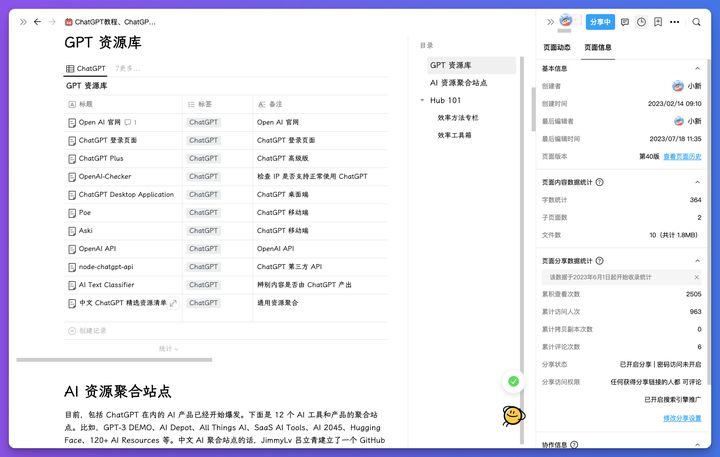Screen dimensions: 720x457
Task: Click the '检查 IP 是否支持正常使用 ChatGPT' note cell
Action: coord(312,176)
